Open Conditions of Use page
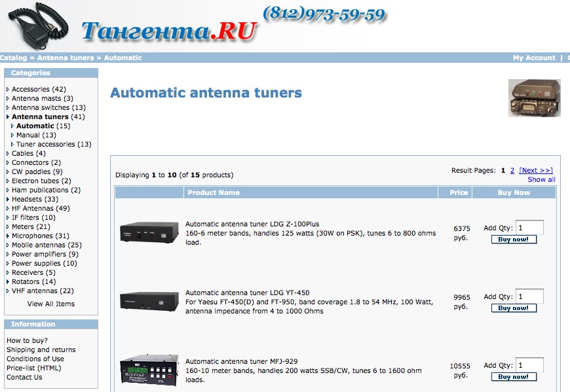 click(x=35, y=359)
